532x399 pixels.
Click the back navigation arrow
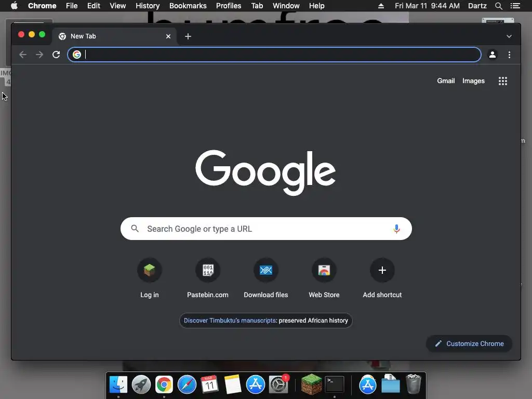coord(23,55)
